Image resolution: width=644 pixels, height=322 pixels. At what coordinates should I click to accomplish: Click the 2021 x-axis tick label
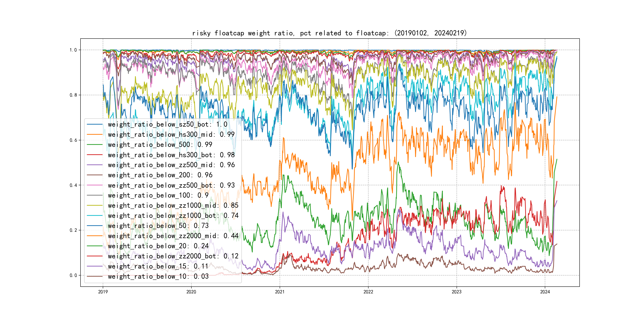pyautogui.click(x=279, y=292)
